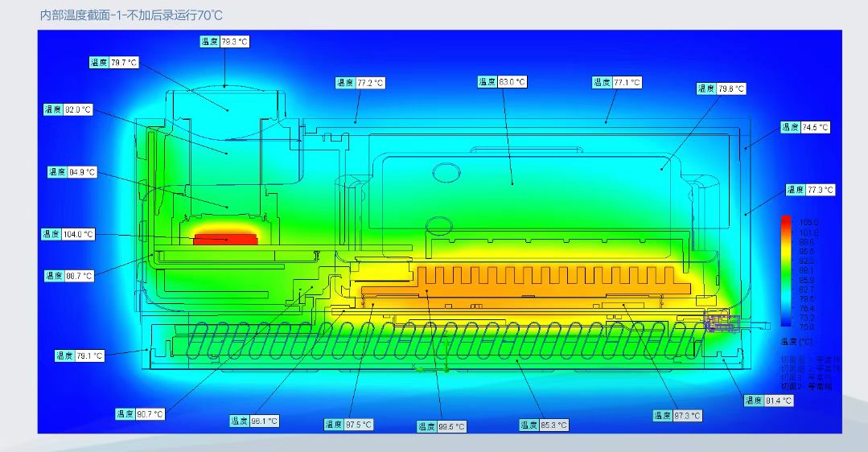Select the 79.1 °C callout on left
Screen dimensions: 868x452
pos(80,355)
